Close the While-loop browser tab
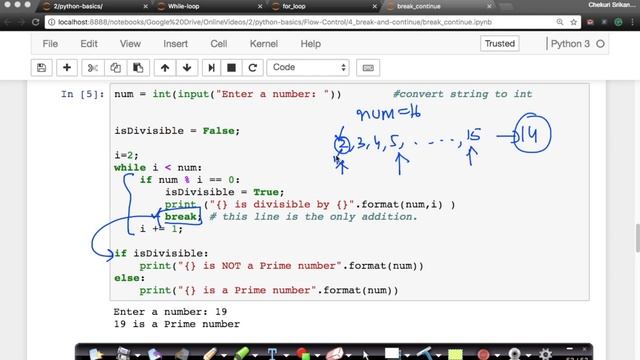 point(260,7)
